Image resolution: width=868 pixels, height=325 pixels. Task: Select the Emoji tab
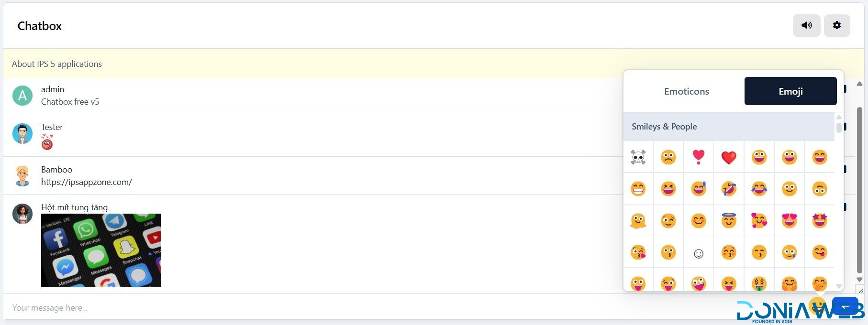790,91
